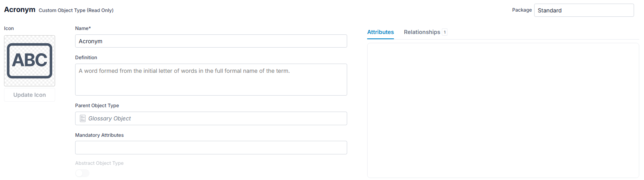Click the ABC acronym icon preview

pyautogui.click(x=30, y=61)
